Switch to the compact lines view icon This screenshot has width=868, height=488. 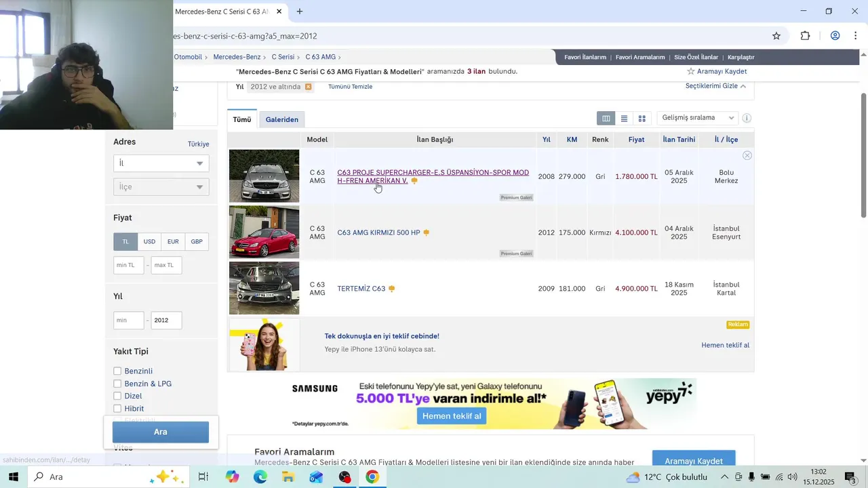(x=624, y=119)
